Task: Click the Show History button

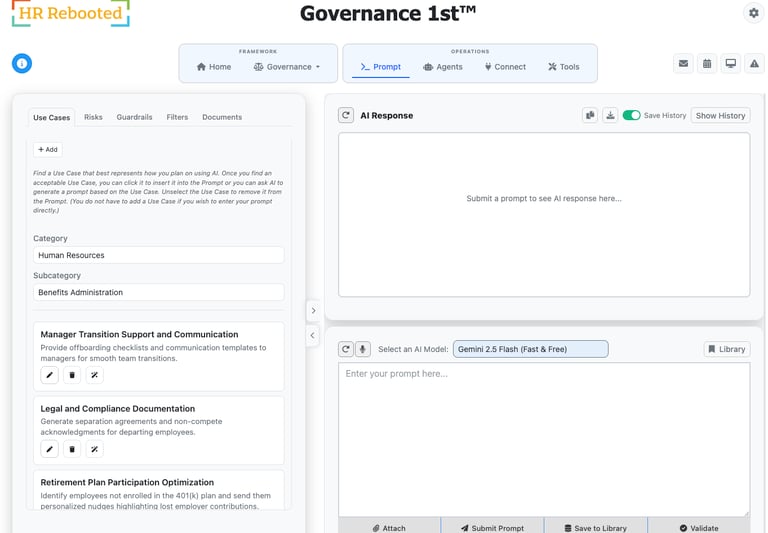Action: coord(720,116)
